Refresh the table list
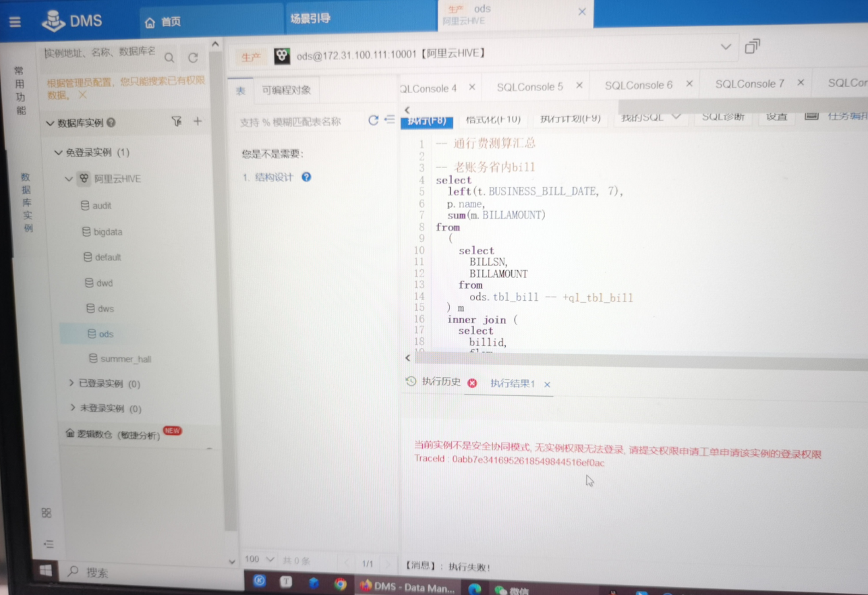Image resolution: width=868 pixels, height=595 pixels. [x=373, y=120]
